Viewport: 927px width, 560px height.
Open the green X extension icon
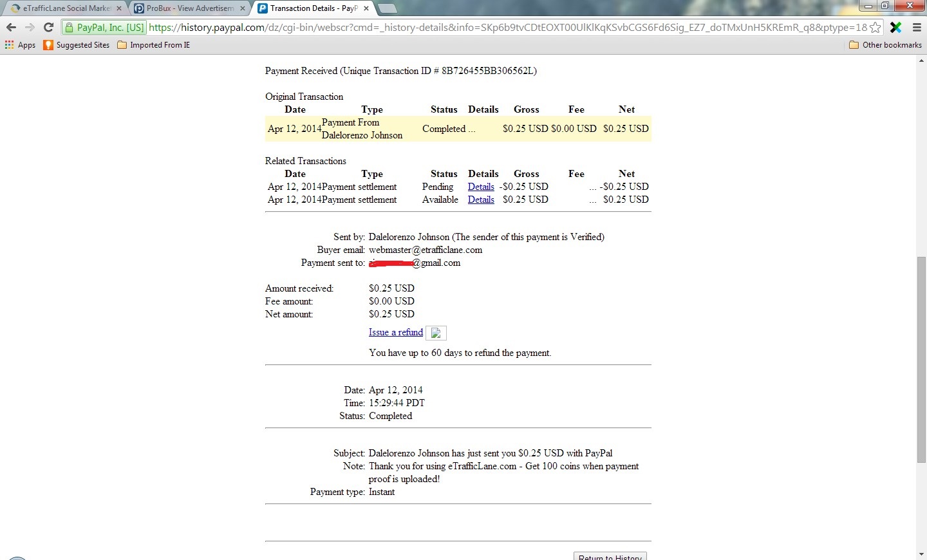click(x=895, y=28)
